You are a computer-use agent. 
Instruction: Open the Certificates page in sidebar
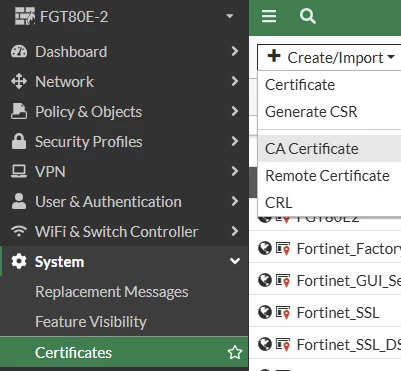[124, 353]
